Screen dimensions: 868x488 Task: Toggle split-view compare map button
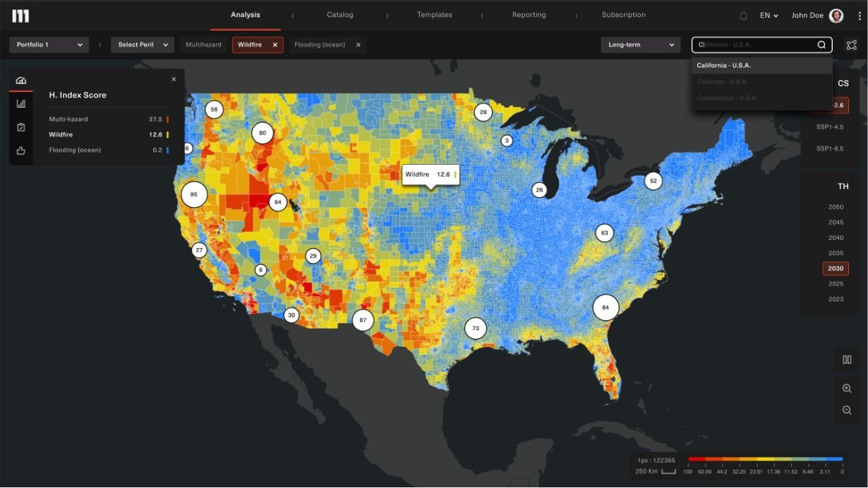pos(846,360)
